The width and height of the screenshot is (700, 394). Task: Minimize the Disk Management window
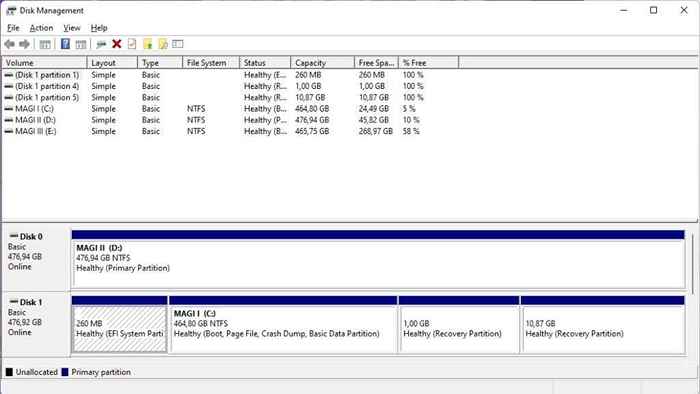(624, 10)
